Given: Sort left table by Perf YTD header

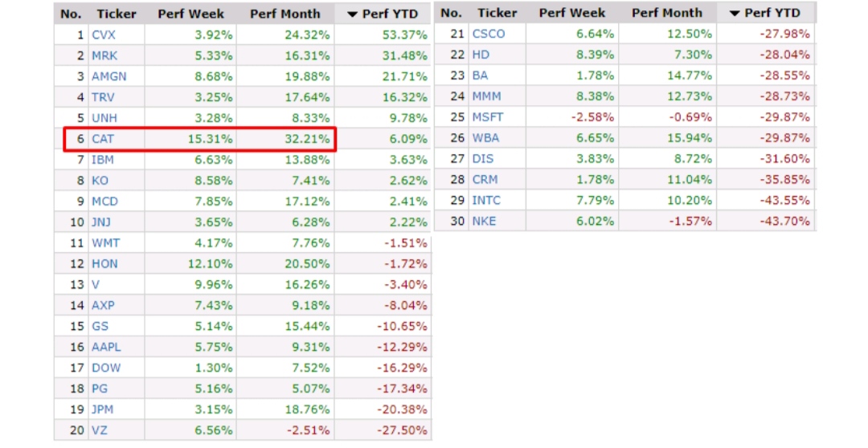Looking at the screenshot, I should [383, 14].
